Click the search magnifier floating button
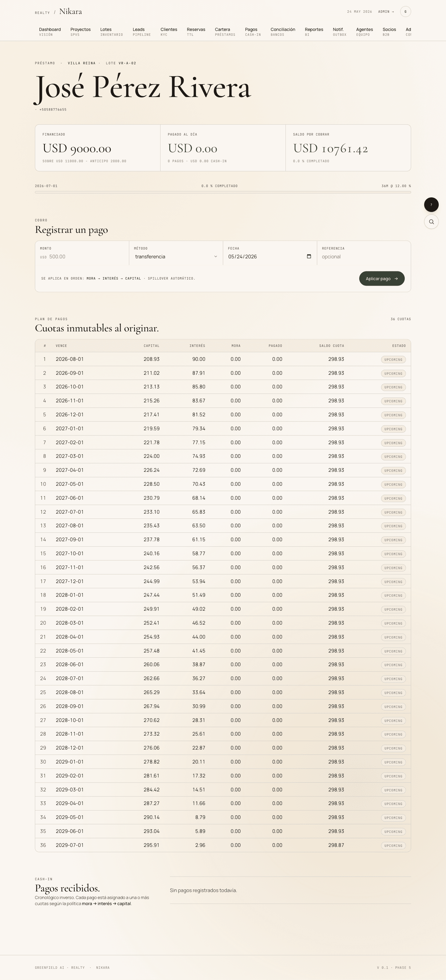The width and height of the screenshot is (446, 980). pyautogui.click(x=431, y=222)
